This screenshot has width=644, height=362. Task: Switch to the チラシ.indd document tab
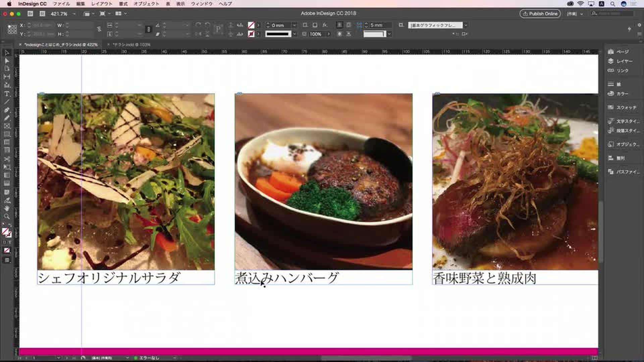(131, 45)
